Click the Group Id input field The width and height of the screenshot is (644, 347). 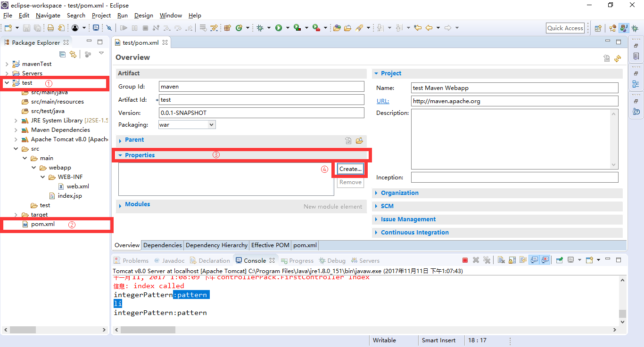(x=262, y=87)
